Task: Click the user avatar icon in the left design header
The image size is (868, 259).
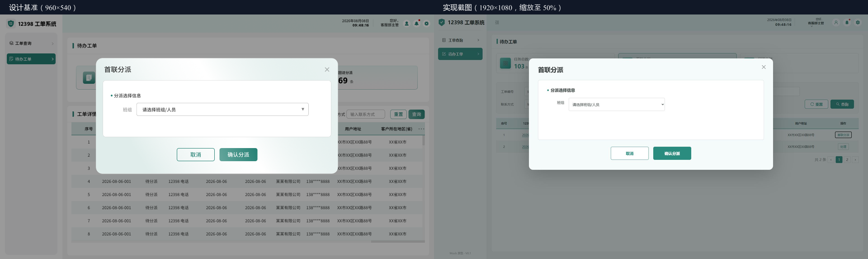Action: [x=406, y=24]
